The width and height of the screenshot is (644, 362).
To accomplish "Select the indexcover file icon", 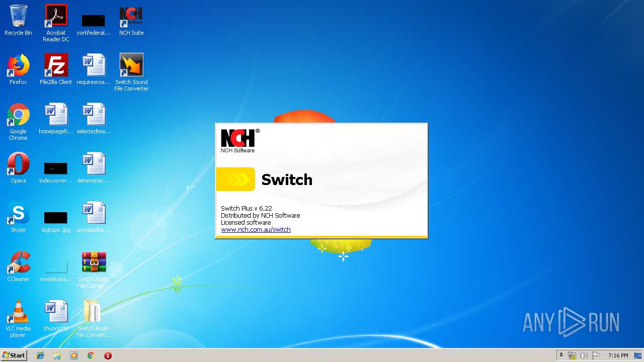I will (x=56, y=171).
